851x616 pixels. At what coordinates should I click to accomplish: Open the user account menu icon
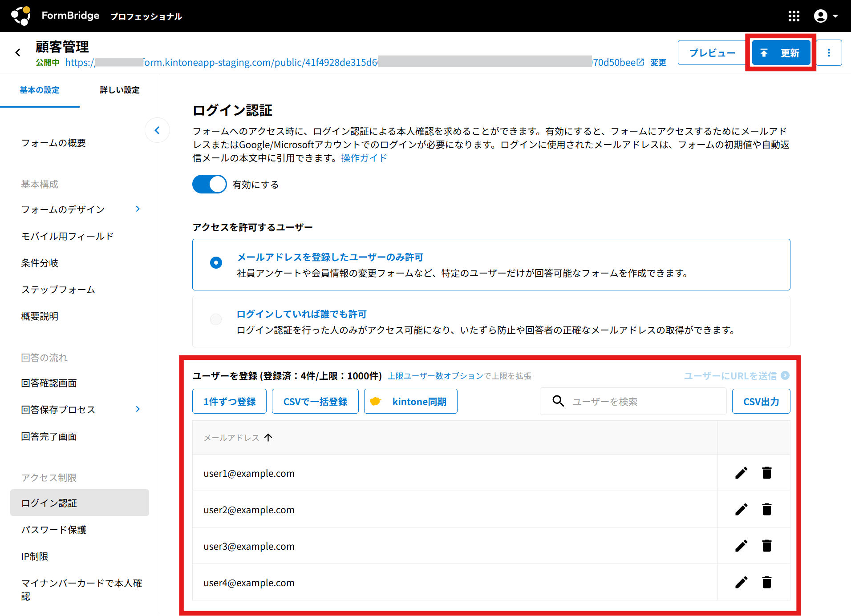click(826, 16)
